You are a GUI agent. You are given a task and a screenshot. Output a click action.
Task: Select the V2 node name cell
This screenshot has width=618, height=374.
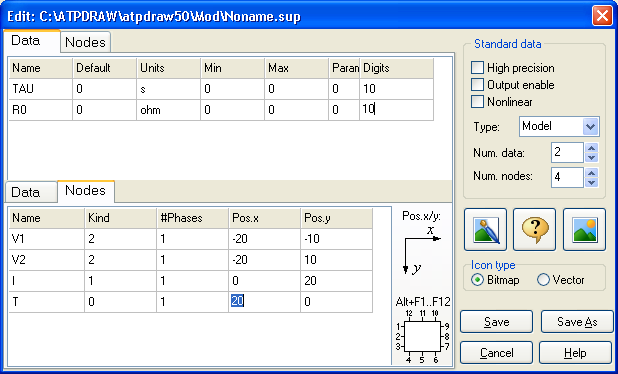click(x=47, y=259)
